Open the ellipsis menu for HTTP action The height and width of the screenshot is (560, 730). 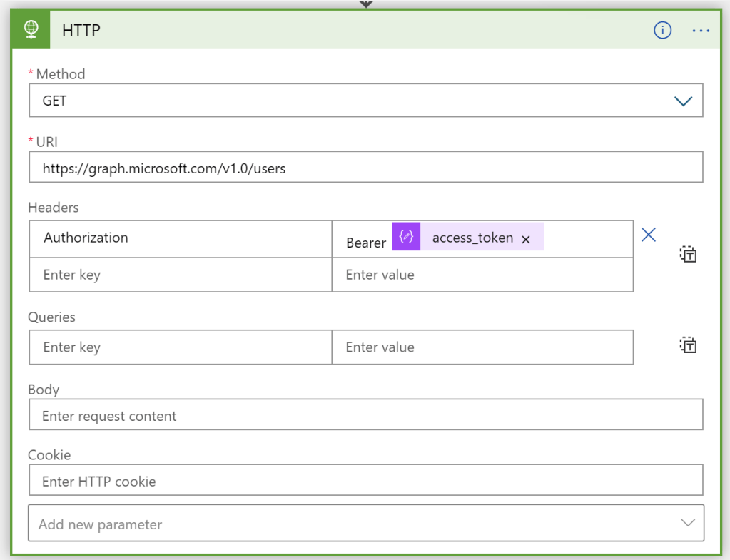[701, 30]
